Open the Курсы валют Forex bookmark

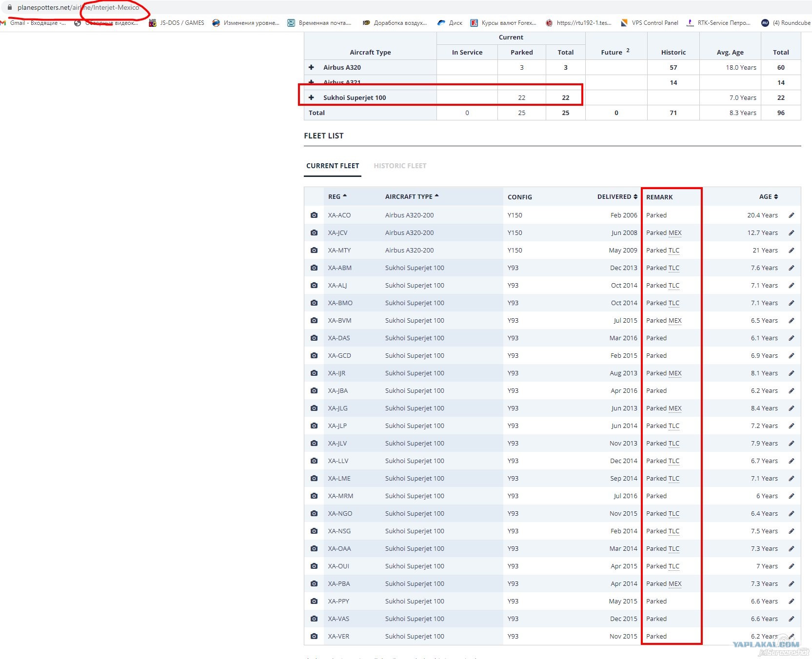click(x=503, y=23)
